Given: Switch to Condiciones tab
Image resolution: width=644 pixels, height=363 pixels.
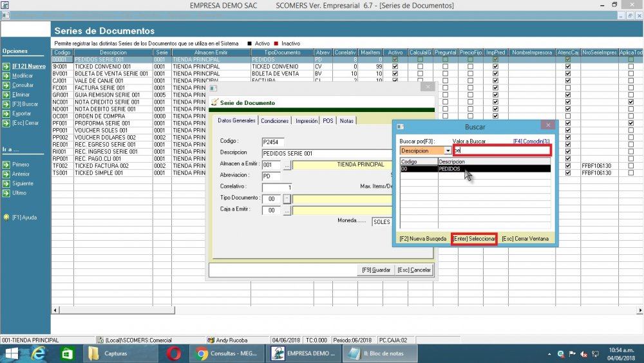Looking at the screenshot, I should pyautogui.click(x=275, y=121).
